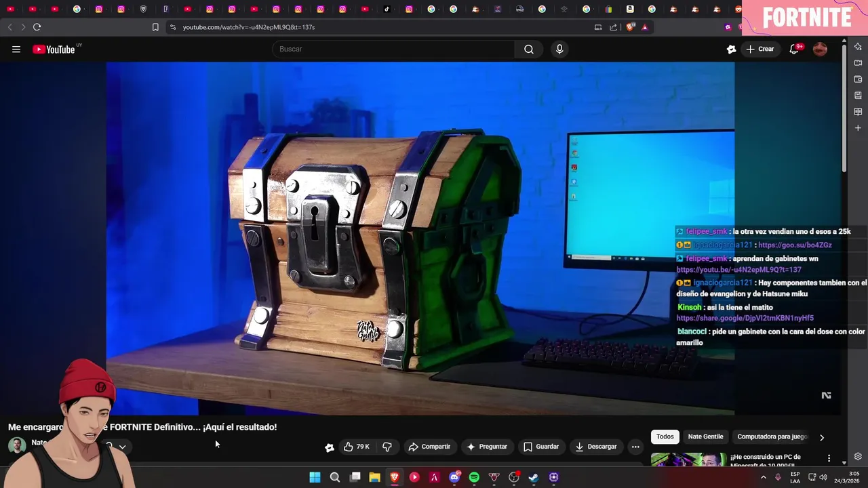Toggle volume icon in system tray
Image resolution: width=868 pixels, height=488 pixels.
pyautogui.click(x=823, y=477)
